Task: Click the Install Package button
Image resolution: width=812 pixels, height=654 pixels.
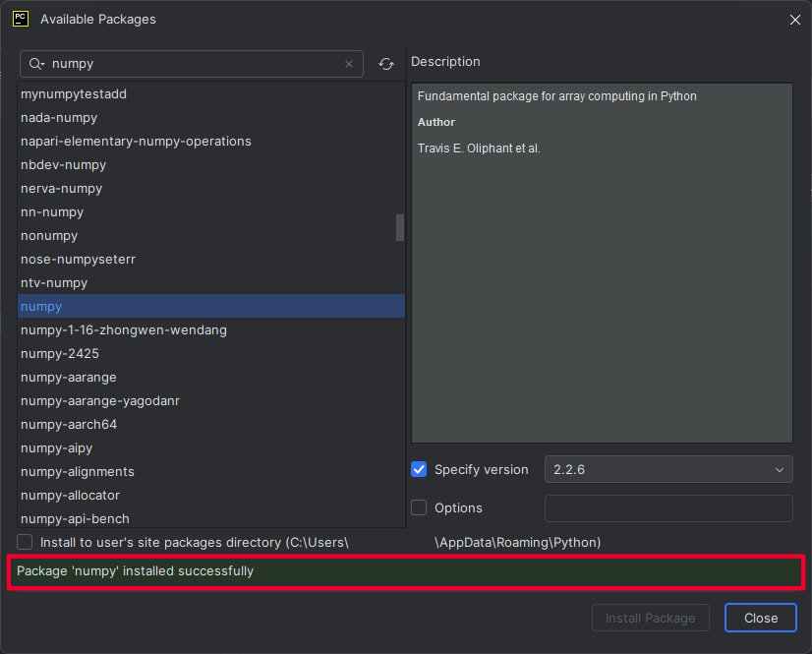Action: pyautogui.click(x=650, y=619)
